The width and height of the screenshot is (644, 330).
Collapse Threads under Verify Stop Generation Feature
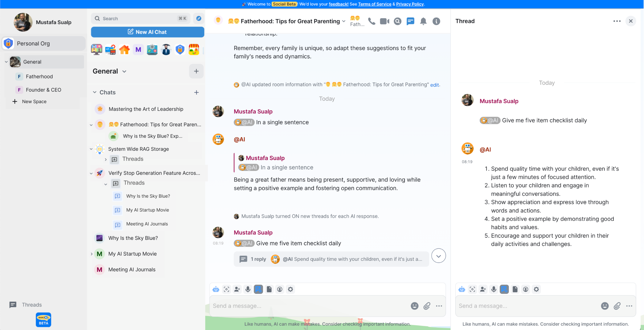[105, 184]
